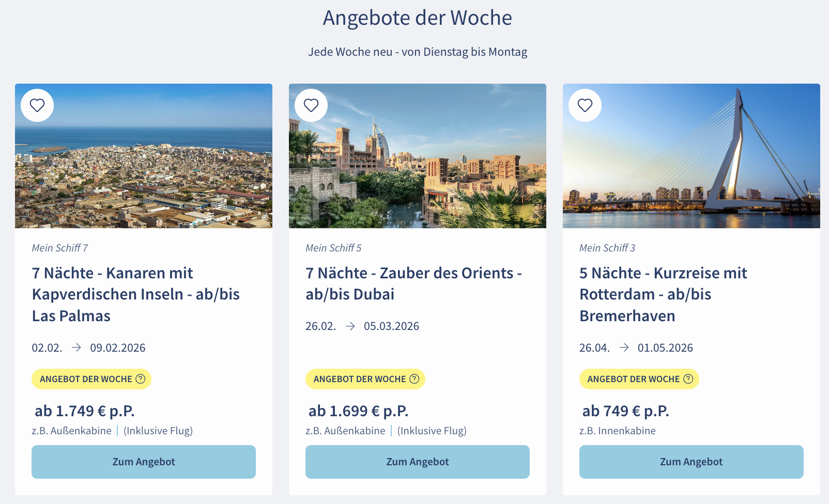
Task: Click the heart icon on the Rotterdam cruise card
Action: pos(585,105)
